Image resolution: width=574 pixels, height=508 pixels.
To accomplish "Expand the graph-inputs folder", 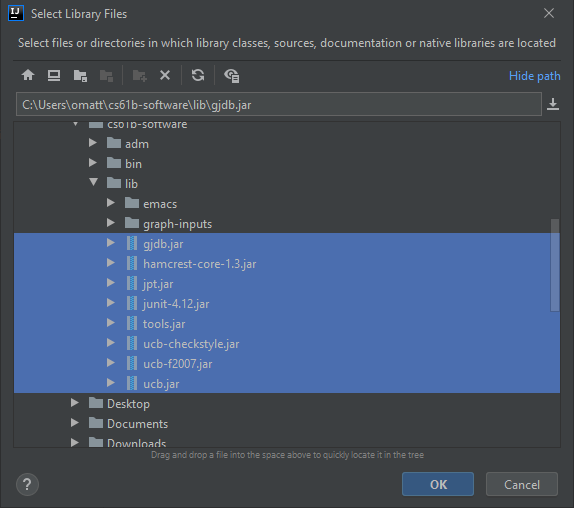I will click(111, 223).
